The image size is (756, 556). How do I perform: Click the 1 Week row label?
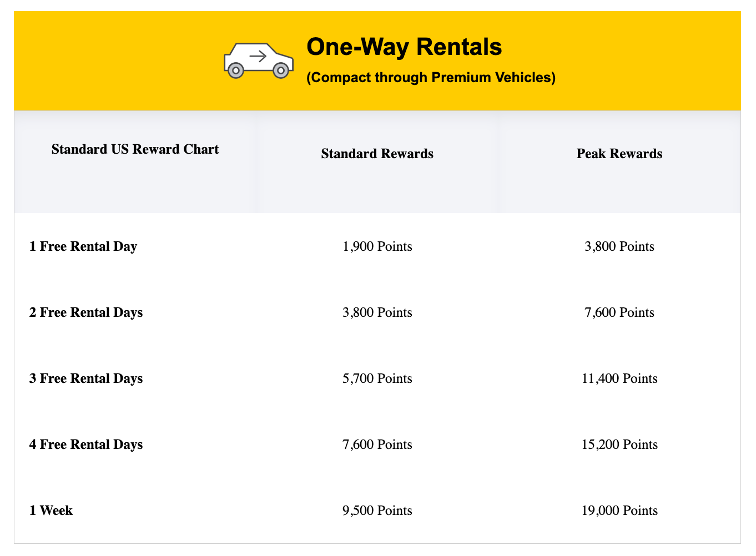pos(51,510)
